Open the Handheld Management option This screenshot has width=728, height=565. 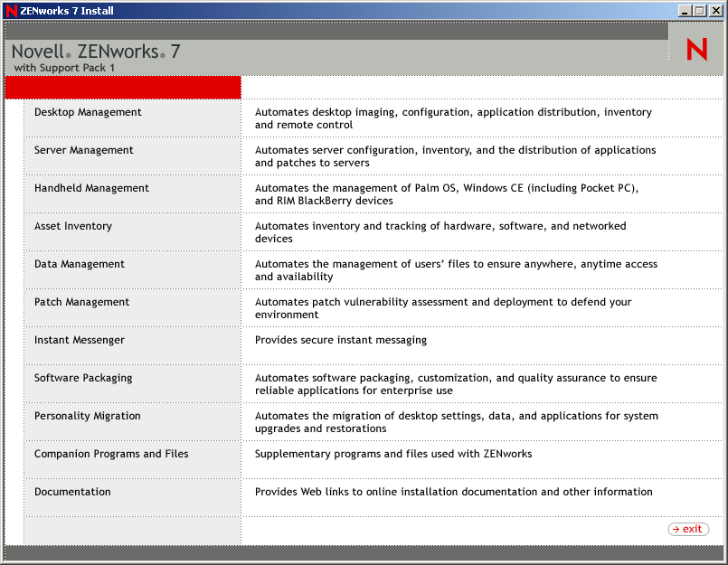90,188
